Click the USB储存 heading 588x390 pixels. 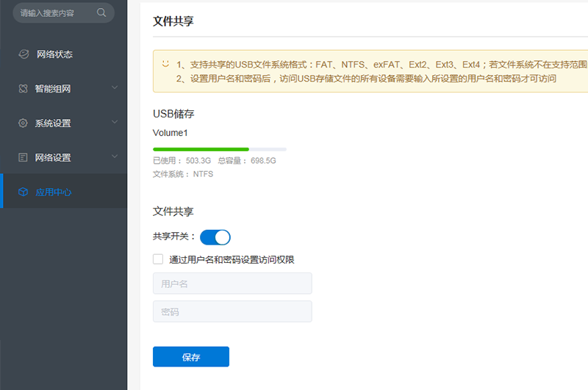[173, 114]
